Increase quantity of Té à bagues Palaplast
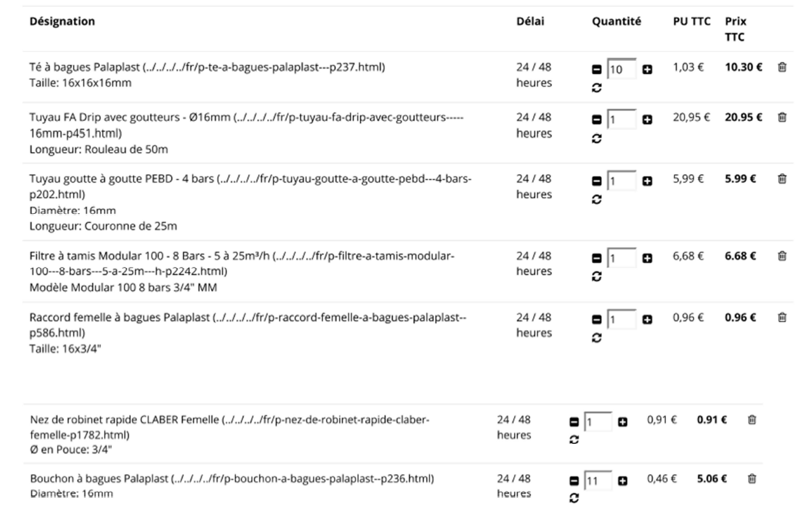 [x=647, y=70]
